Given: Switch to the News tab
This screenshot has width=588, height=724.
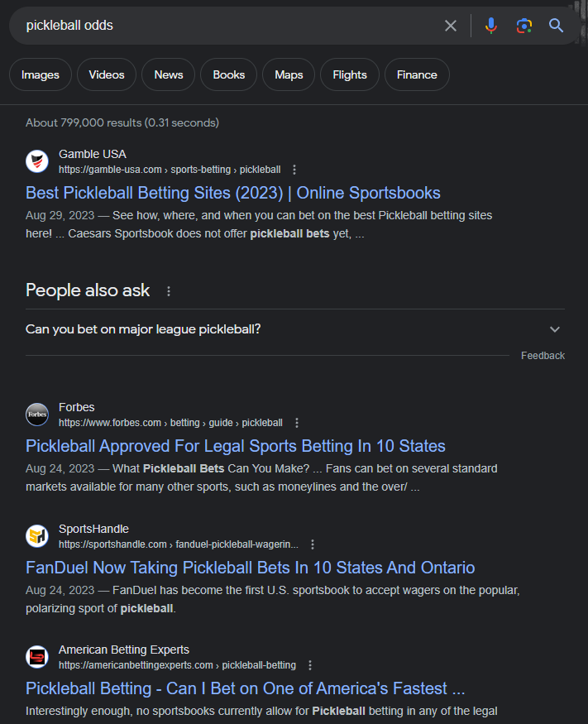Looking at the screenshot, I should pos(169,74).
